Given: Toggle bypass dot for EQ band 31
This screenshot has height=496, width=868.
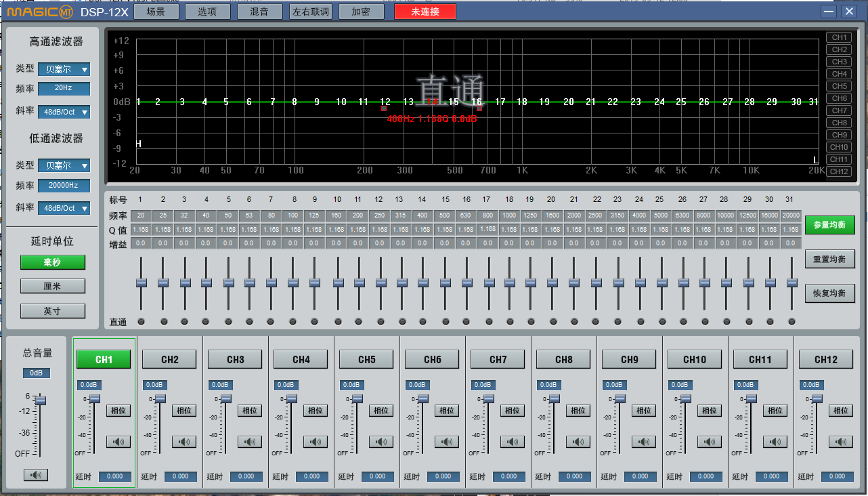Looking at the screenshot, I should (791, 321).
